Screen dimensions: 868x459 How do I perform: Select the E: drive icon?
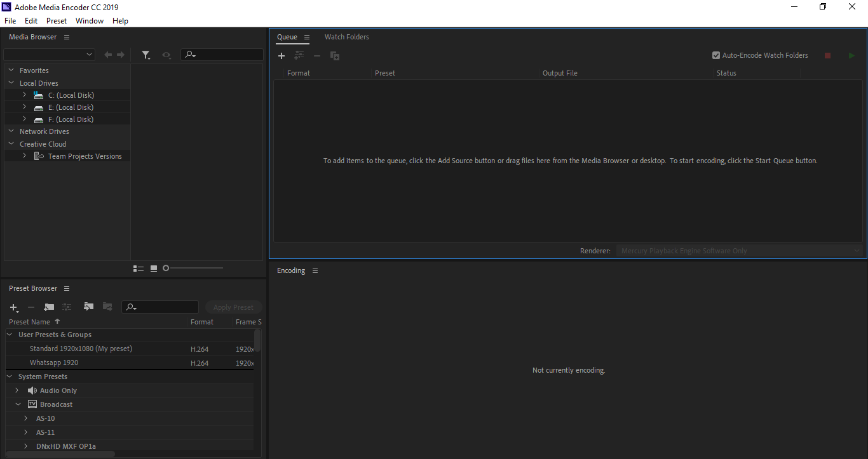pyautogui.click(x=38, y=107)
